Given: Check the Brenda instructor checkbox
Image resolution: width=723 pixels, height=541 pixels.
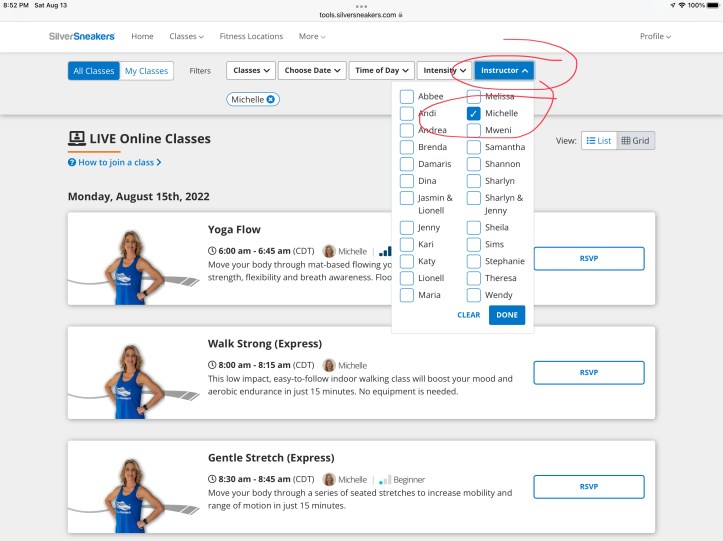Looking at the screenshot, I should point(407,147).
